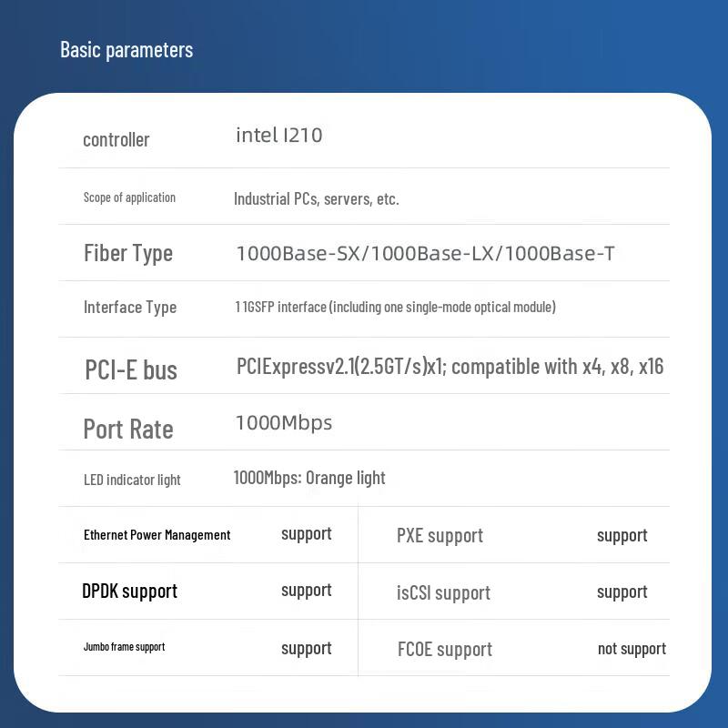Click 'Industrial PCs, servers, etc.' text
Image resolution: width=728 pixels, height=728 pixels.
point(316,198)
